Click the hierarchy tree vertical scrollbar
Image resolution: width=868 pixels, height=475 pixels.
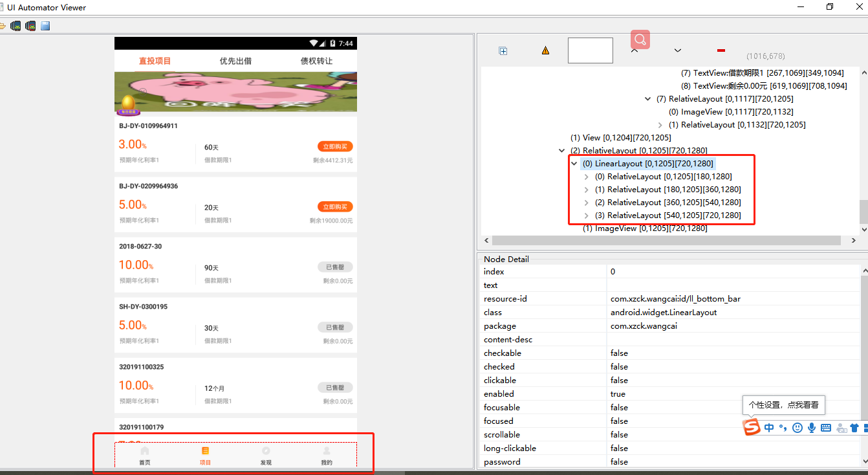tap(863, 211)
